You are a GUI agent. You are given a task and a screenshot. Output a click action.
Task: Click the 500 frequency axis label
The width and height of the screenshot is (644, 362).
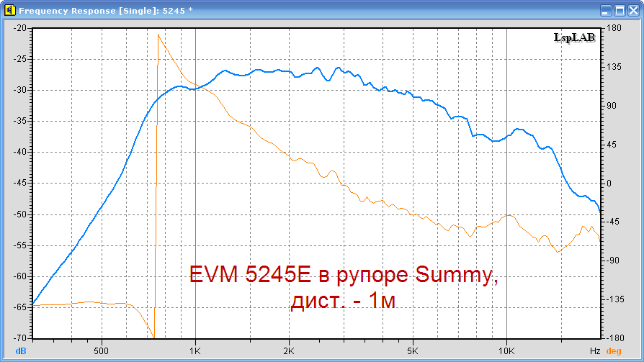point(101,351)
